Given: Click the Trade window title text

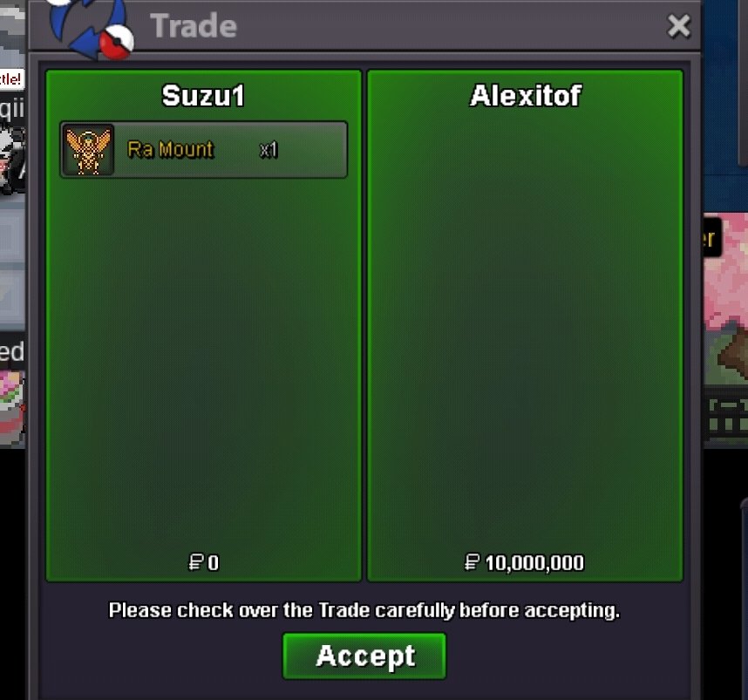Looking at the screenshot, I should 194,26.
